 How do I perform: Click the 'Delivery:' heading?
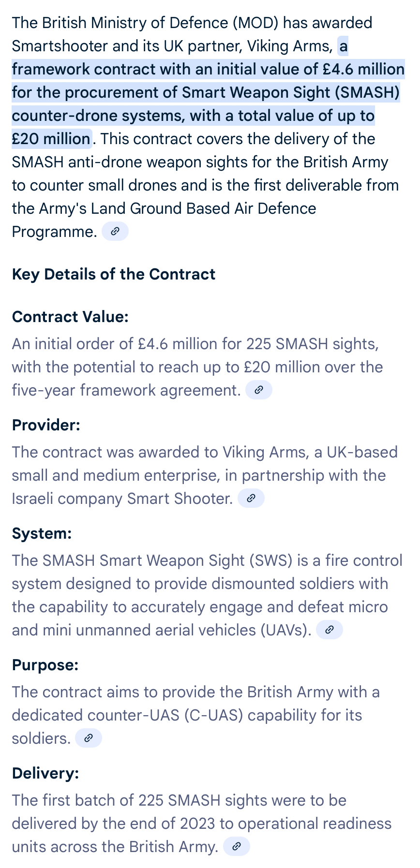pos(45,773)
